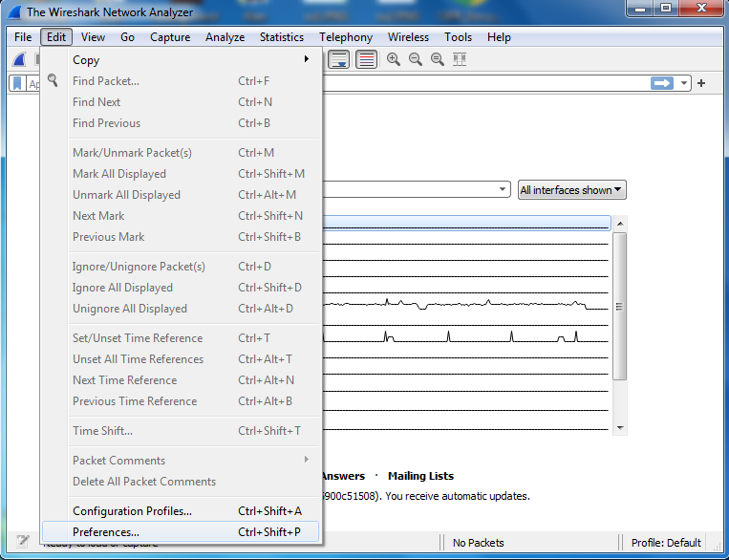This screenshot has width=729, height=560.
Task: Select the highlighted first interface row
Action: click(467, 223)
